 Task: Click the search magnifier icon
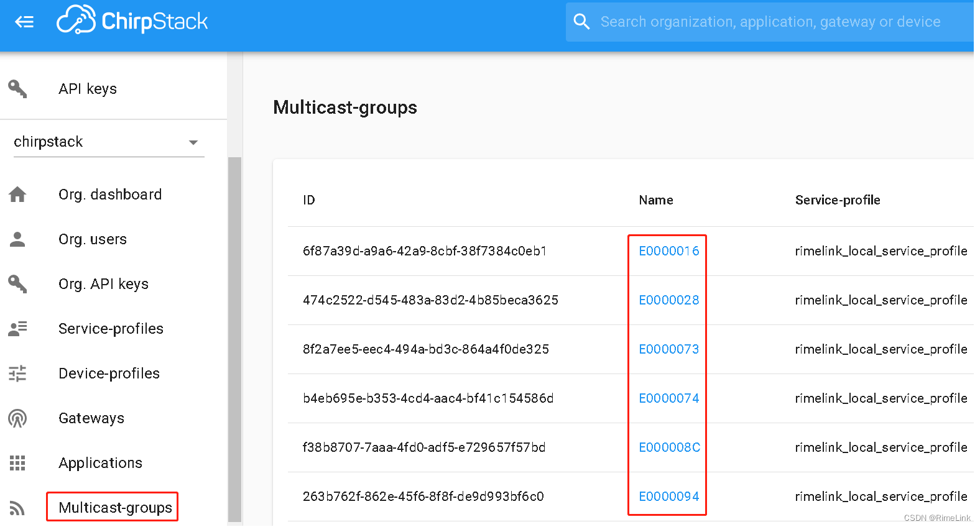[x=581, y=22]
